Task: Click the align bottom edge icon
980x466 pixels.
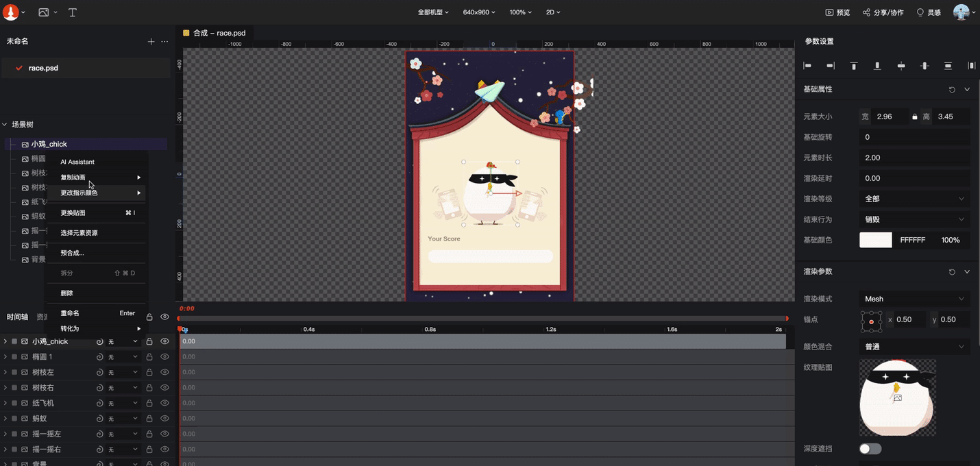Action: tap(877, 66)
